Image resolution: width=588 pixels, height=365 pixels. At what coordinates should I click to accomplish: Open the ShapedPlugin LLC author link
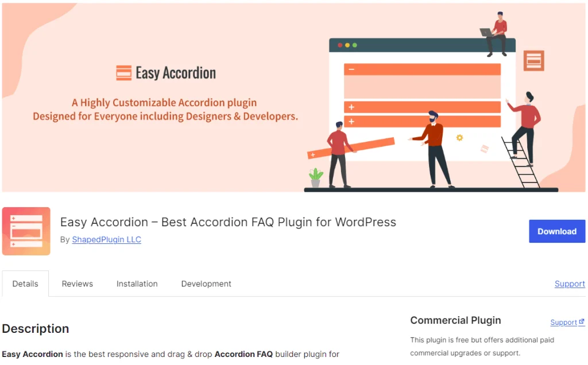[106, 240]
